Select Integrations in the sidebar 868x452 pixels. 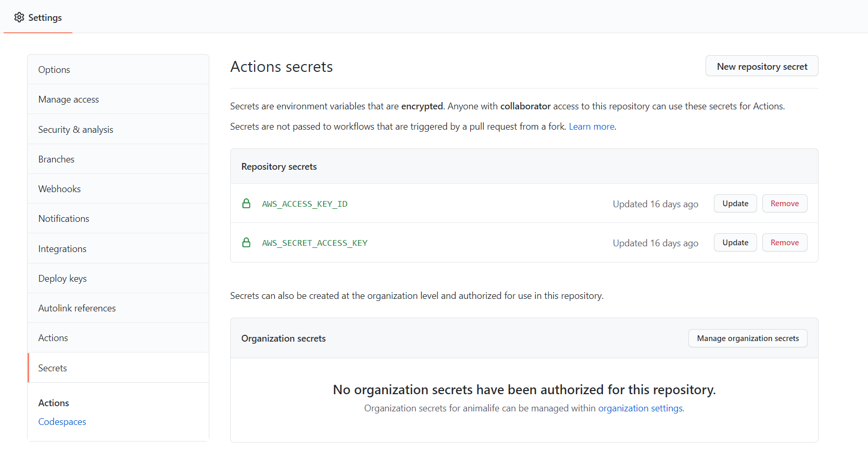click(62, 249)
